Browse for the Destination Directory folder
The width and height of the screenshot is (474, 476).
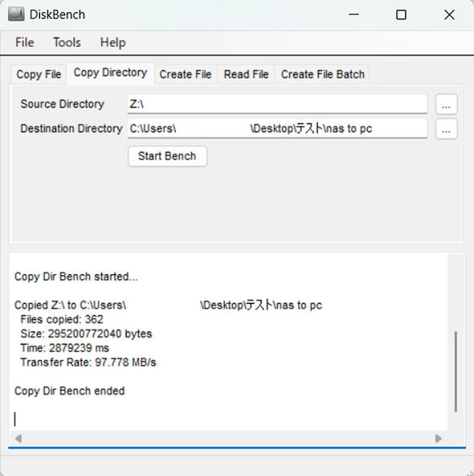pos(446,129)
